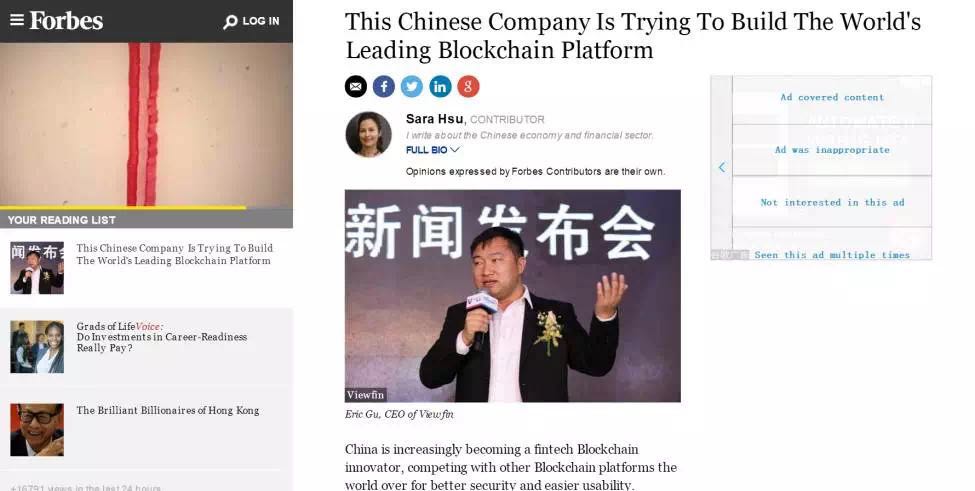Open Sara Hsu author name link

pyautogui.click(x=435, y=119)
